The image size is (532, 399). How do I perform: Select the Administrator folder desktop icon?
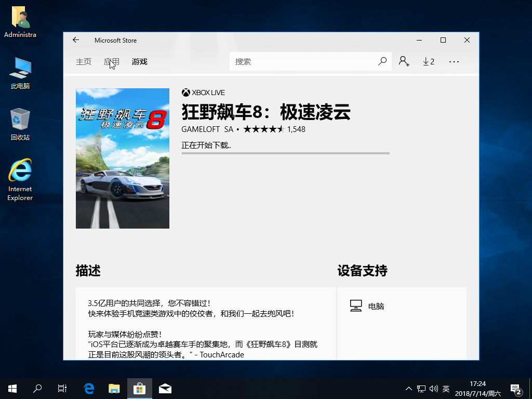pos(20,22)
